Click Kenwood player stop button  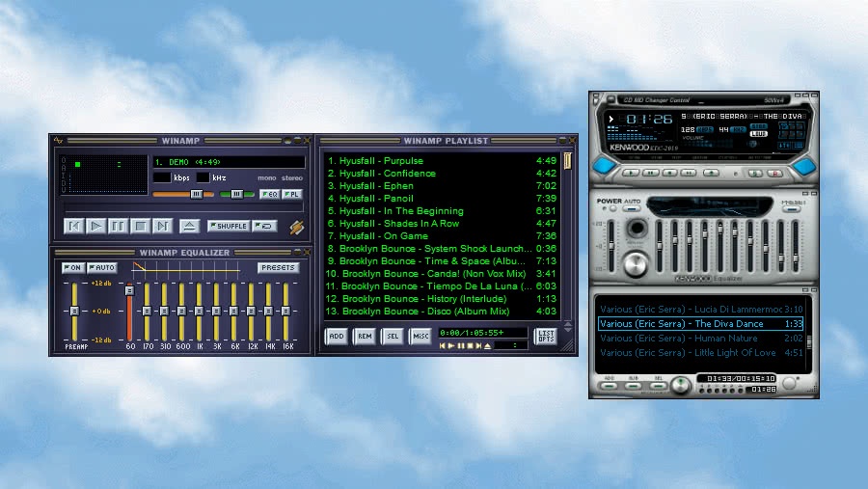pos(670,173)
